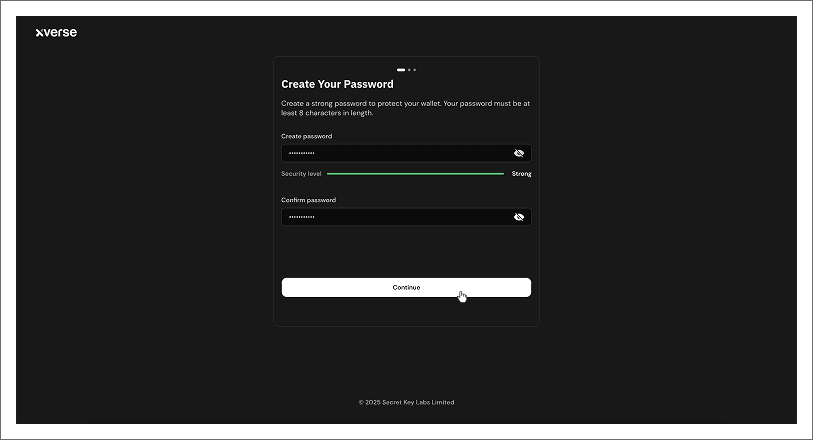Click the Create Your Password heading
Image resolution: width=813 pixels, height=440 pixels.
tap(337, 84)
